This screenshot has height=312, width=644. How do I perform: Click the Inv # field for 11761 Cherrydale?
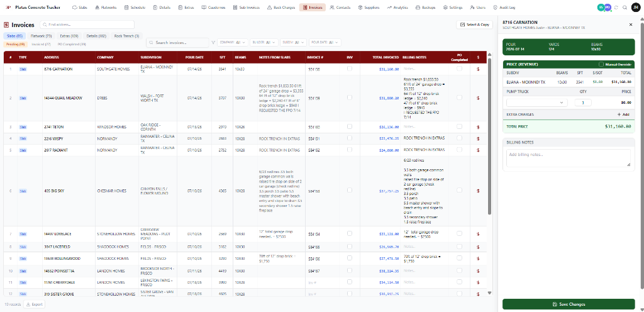tap(323, 282)
